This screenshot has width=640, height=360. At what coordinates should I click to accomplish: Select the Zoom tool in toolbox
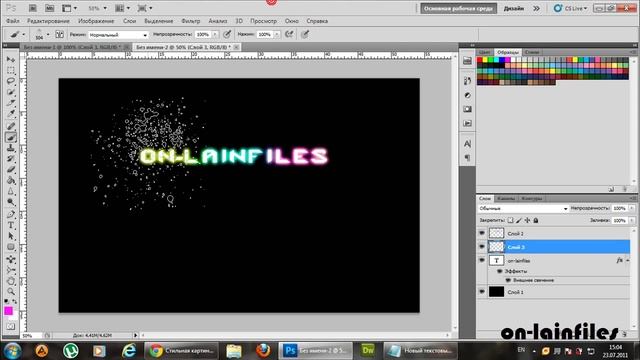pos(11,292)
